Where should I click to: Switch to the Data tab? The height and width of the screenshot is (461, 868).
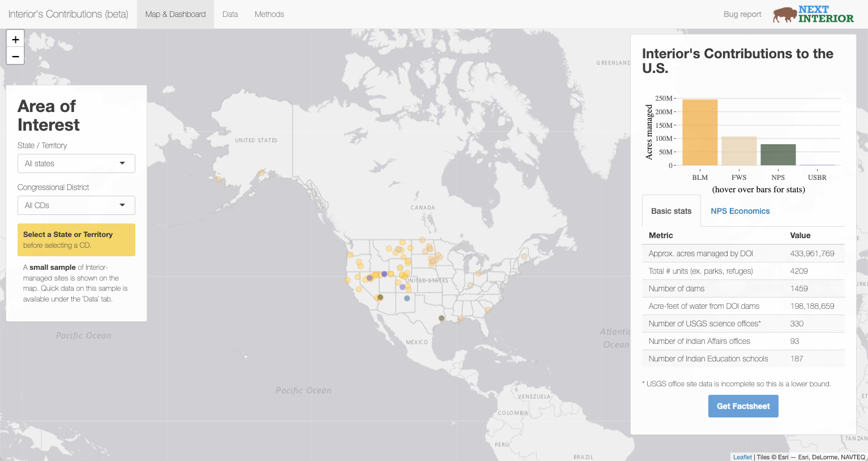tap(230, 14)
